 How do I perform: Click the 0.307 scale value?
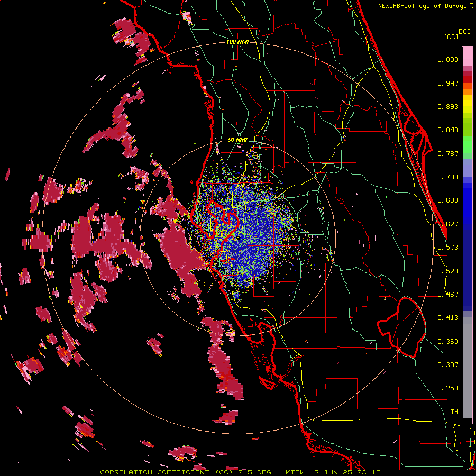tap(448, 365)
